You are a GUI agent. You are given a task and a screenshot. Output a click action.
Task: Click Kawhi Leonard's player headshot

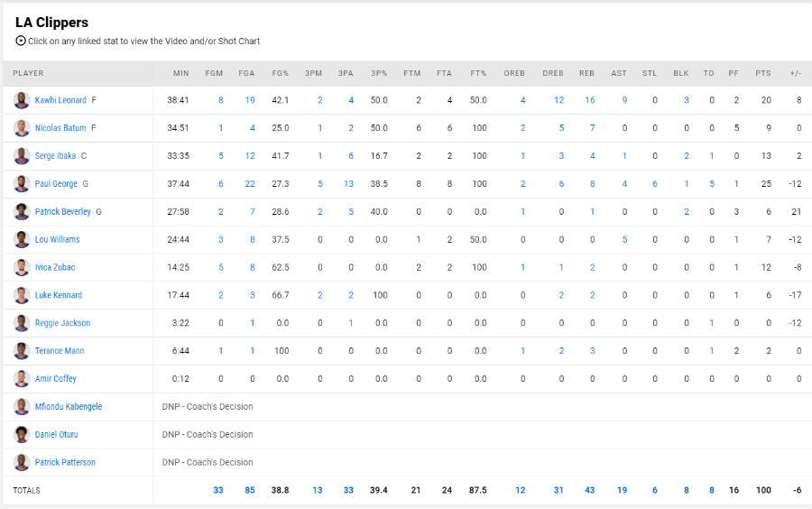tap(22, 100)
